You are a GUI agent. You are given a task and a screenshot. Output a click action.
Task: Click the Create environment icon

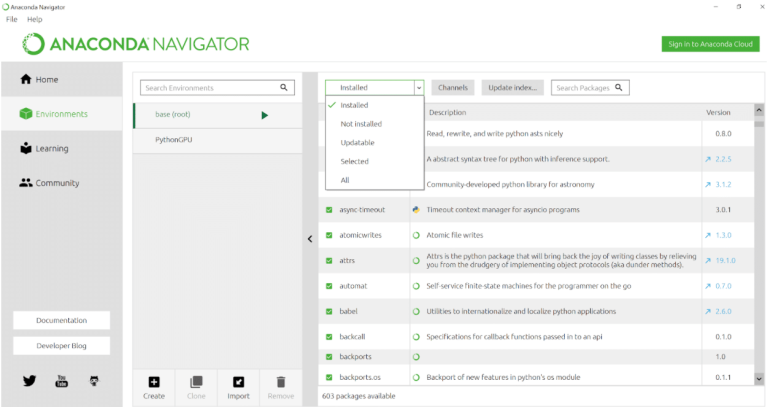coord(154,382)
